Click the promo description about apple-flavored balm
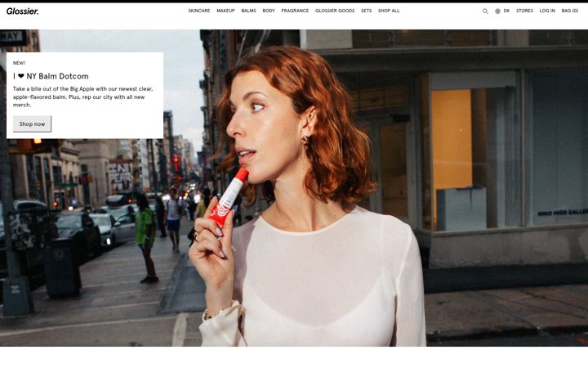588x368 pixels. (x=82, y=96)
